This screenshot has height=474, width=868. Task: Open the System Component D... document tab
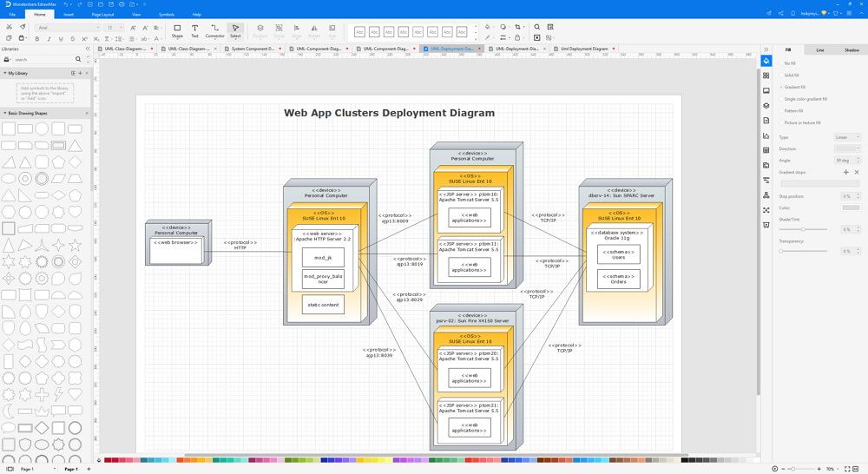(x=253, y=49)
